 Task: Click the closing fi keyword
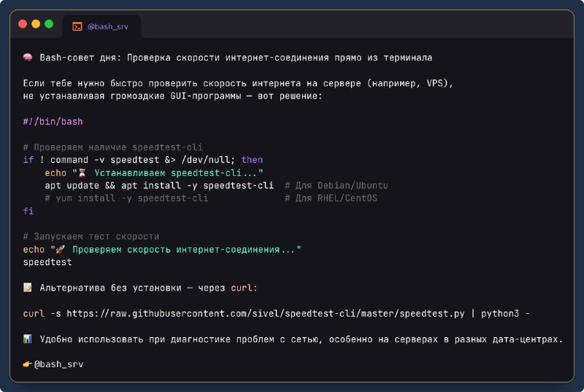click(x=28, y=211)
